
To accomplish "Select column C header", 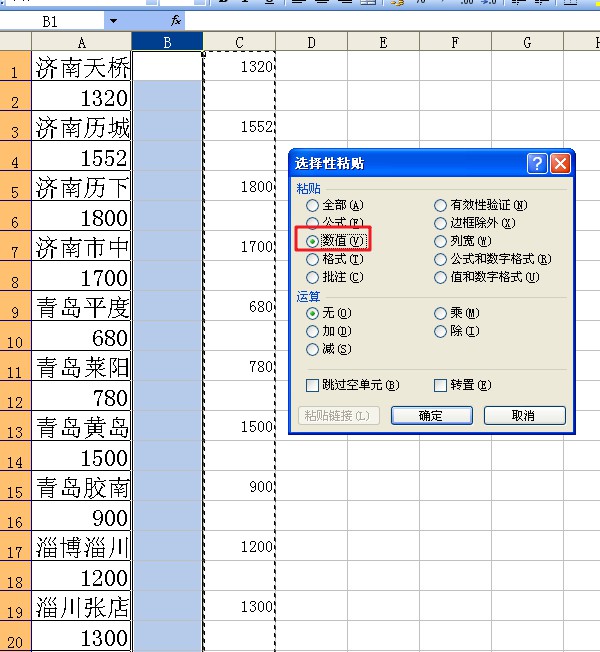I will tap(239, 42).
